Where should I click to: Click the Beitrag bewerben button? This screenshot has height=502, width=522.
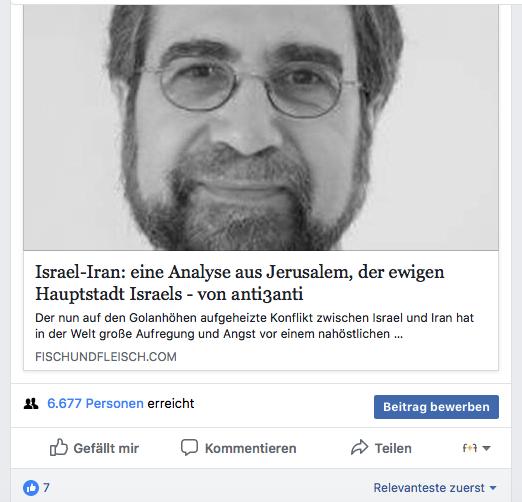pyautogui.click(x=436, y=407)
